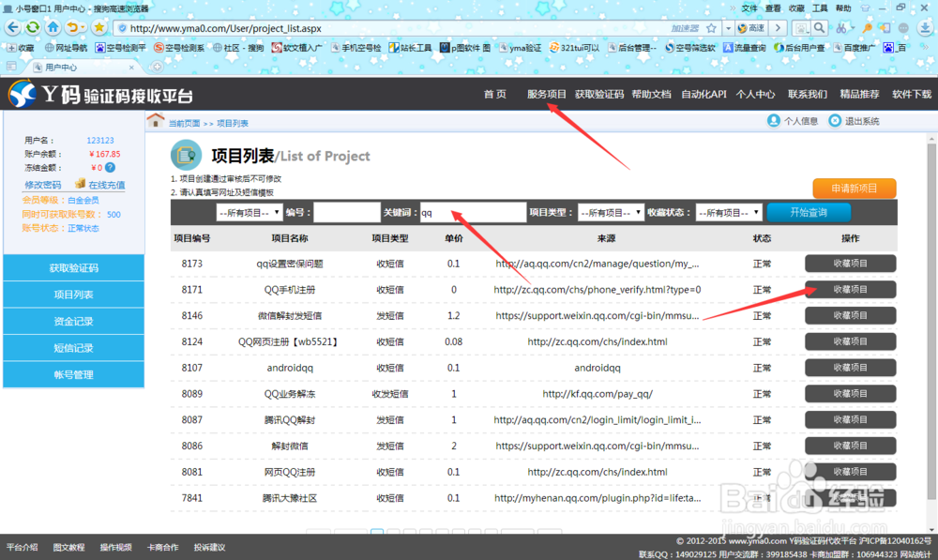
Task: Click the key password manager icon
Action: (867, 28)
